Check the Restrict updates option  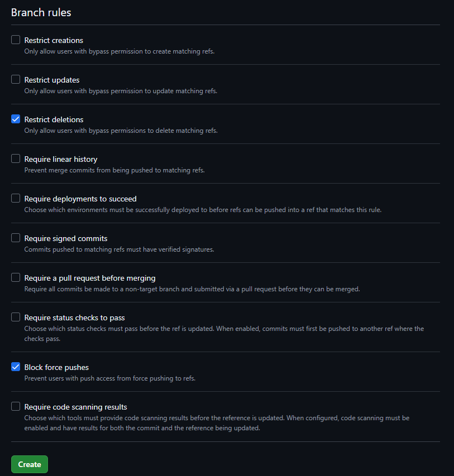click(x=16, y=80)
